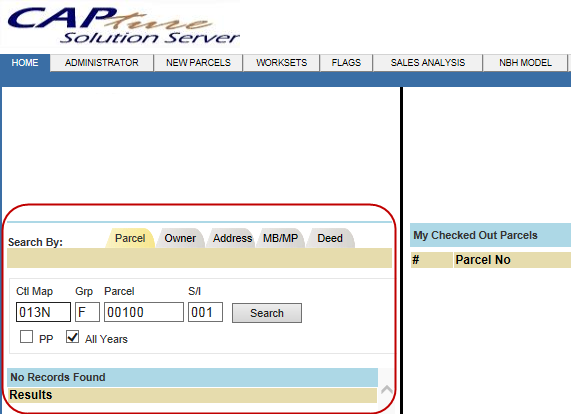Open the HOME menu tab
This screenshot has width=571, height=414.
pyautogui.click(x=25, y=63)
